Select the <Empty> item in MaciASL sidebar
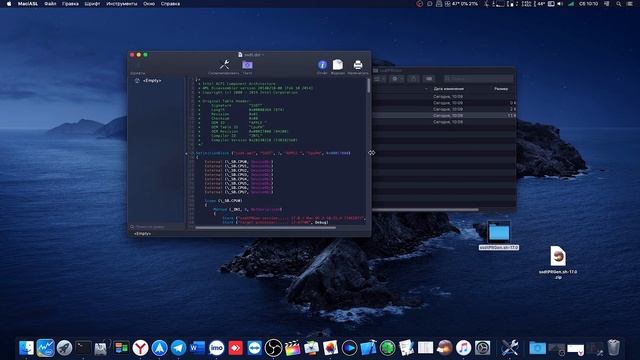This screenshot has height=360, width=640. pyautogui.click(x=152, y=81)
